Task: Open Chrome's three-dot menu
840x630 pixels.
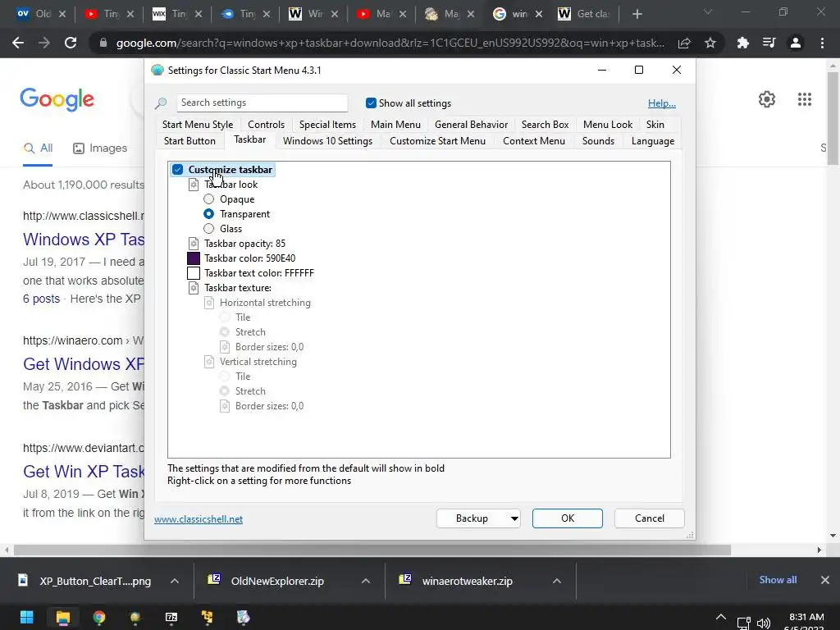Action: (822, 43)
